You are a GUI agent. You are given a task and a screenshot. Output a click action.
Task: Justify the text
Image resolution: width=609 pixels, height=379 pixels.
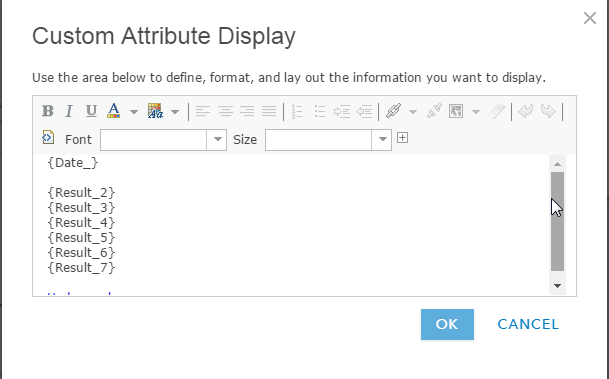(x=269, y=111)
